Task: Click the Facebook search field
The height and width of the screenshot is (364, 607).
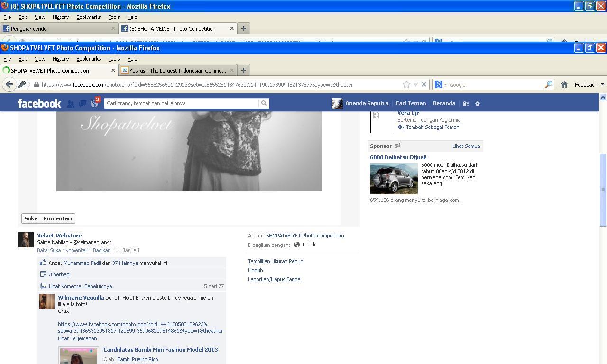Action: [181, 103]
